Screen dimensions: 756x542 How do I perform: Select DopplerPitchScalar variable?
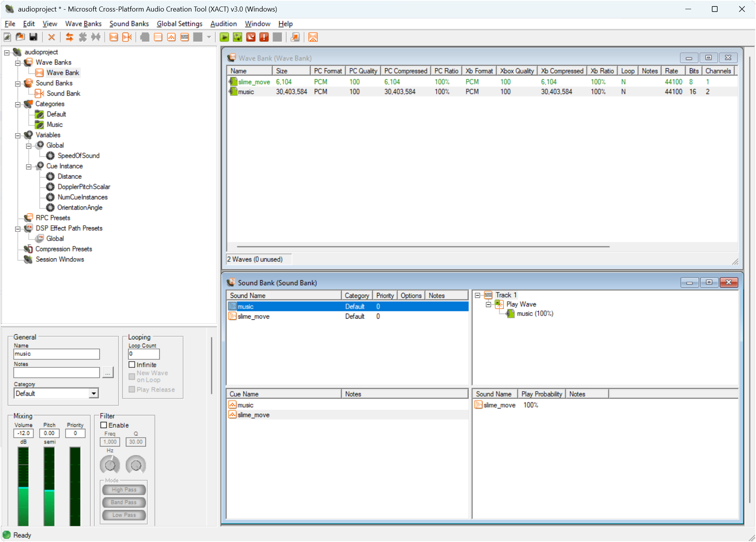tap(84, 187)
